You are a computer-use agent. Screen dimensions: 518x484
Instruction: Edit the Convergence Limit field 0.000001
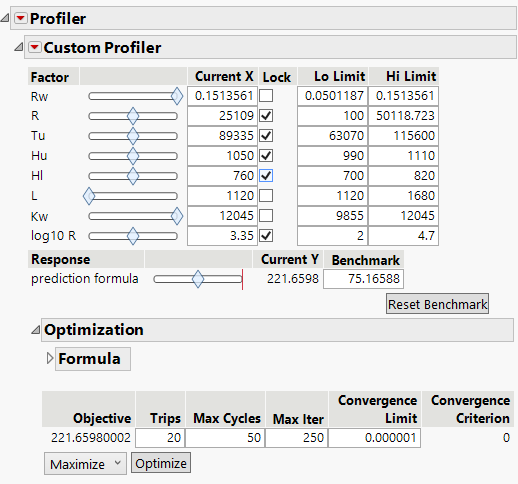coord(375,438)
